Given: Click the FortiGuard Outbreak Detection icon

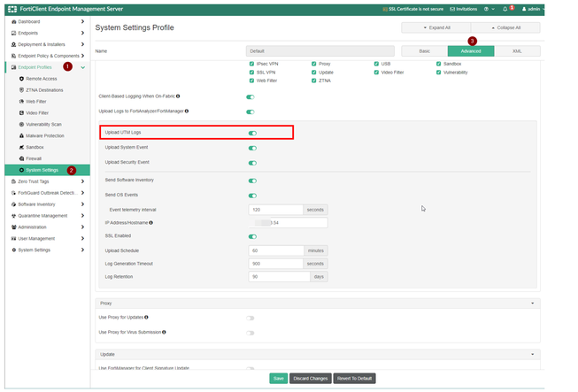Looking at the screenshot, I should coord(13,193).
